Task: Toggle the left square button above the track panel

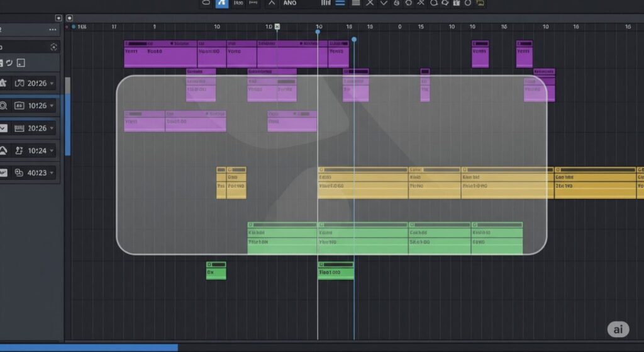Action: [x=58, y=18]
